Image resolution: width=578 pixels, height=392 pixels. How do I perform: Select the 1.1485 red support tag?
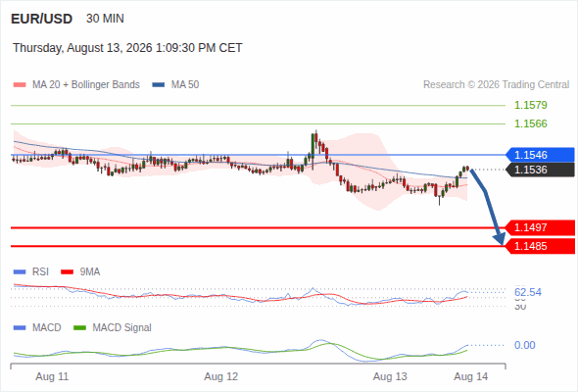[540, 246]
